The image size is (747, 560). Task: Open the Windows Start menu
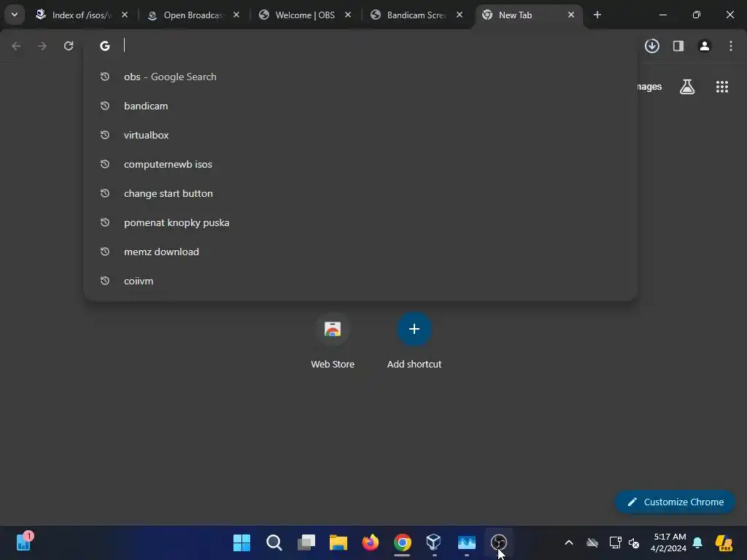click(241, 542)
